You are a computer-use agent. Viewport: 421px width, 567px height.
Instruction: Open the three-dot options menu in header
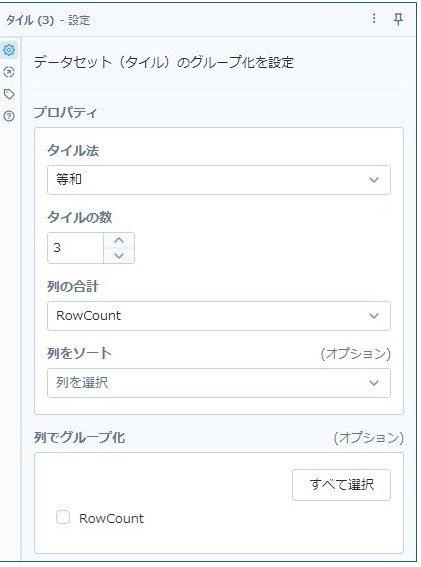pyautogui.click(x=374, y=18)
